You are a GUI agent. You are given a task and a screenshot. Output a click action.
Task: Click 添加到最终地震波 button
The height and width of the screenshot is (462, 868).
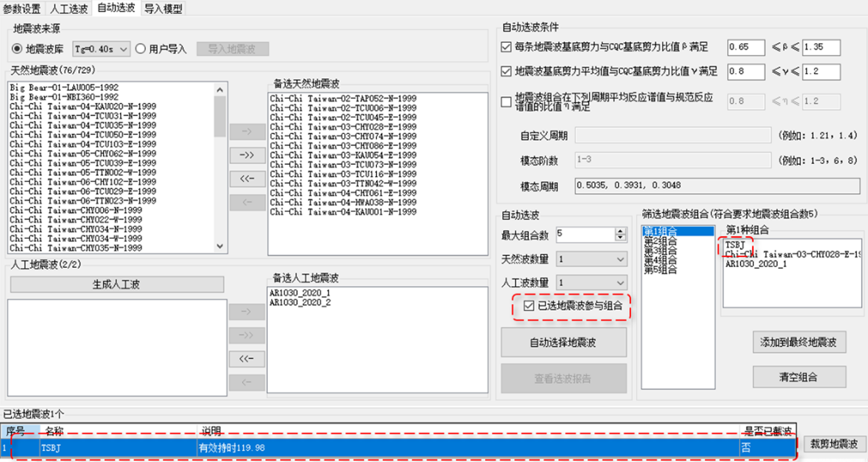pyautogui.click(x=799, y=342)
